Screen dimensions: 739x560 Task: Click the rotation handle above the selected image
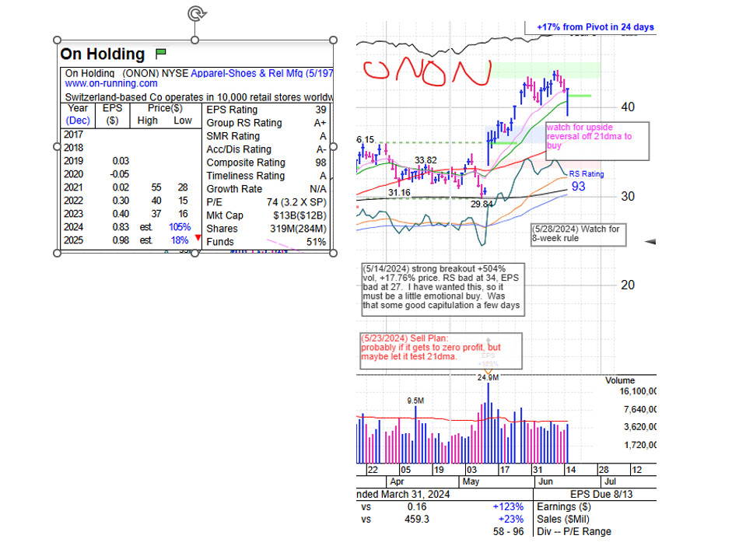(195, 12)
